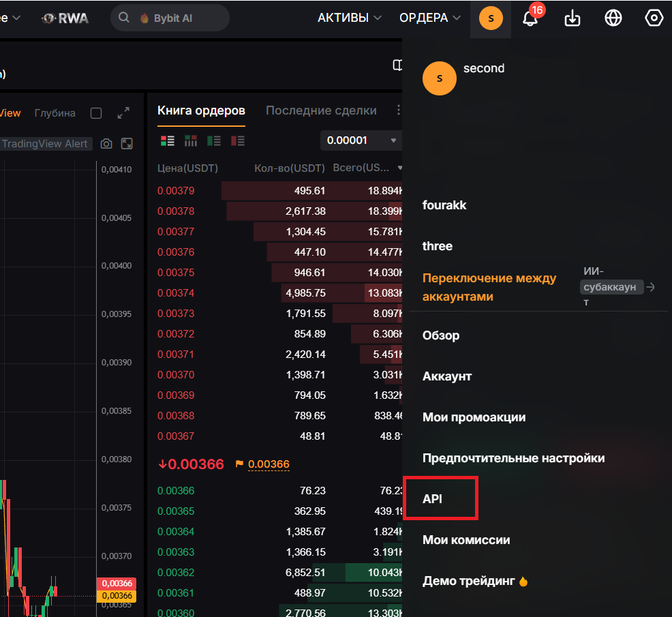
Task: Select the horizontal order book layout icon
Action: (191, 140)
